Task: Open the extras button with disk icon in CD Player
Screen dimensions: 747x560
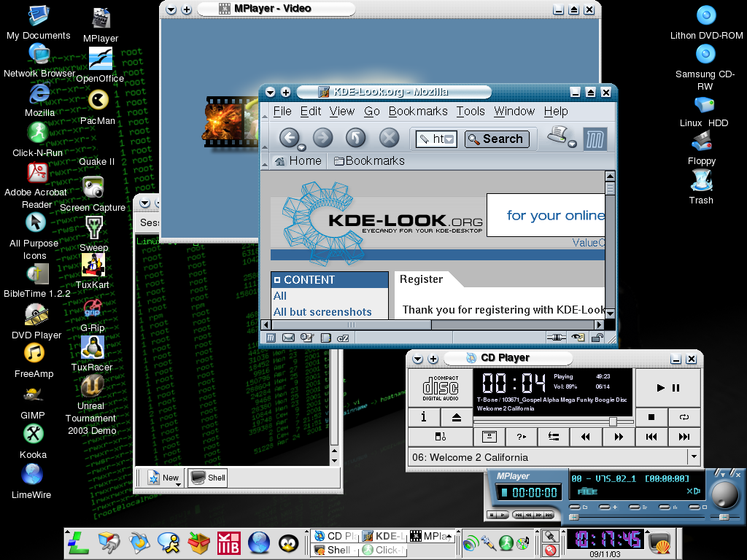Action: click(441, 437)
